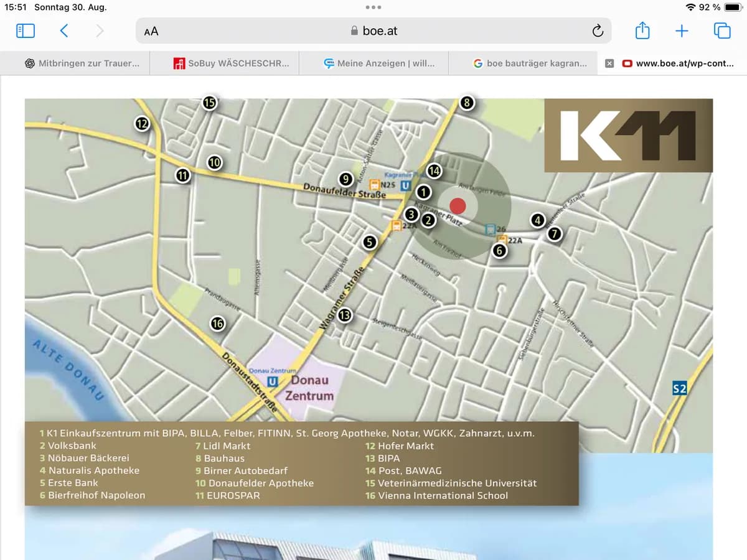Tap the red location dot

[458, 206]
